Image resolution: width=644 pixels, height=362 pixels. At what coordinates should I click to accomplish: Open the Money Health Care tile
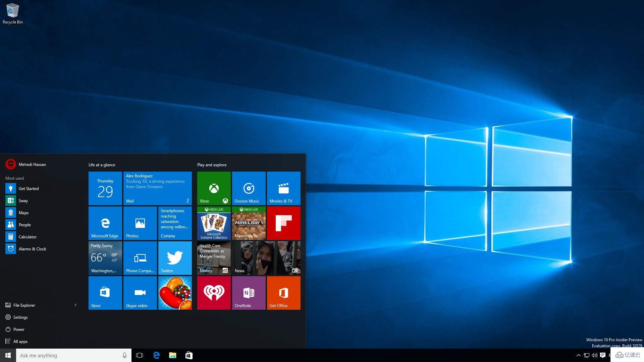[214, 258]
